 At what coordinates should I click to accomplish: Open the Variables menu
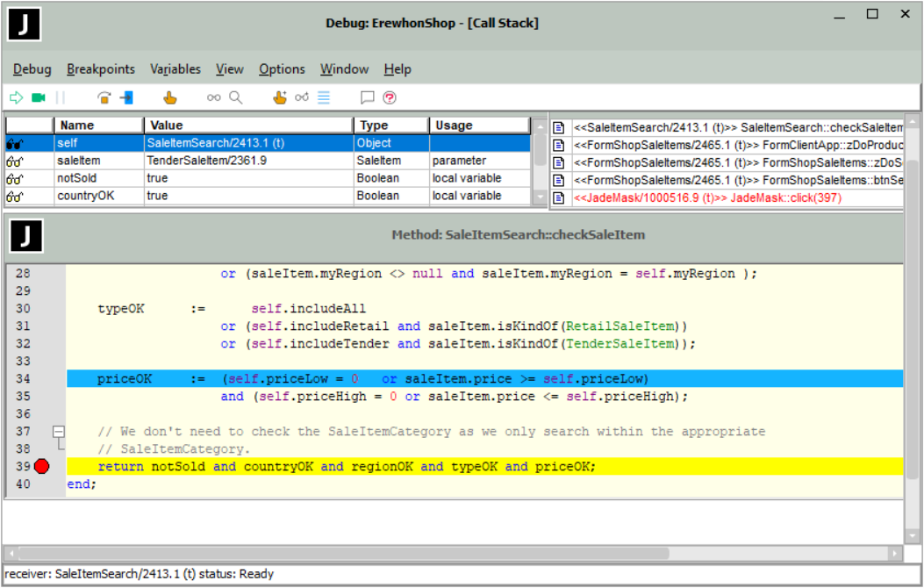tap(175, 69)
